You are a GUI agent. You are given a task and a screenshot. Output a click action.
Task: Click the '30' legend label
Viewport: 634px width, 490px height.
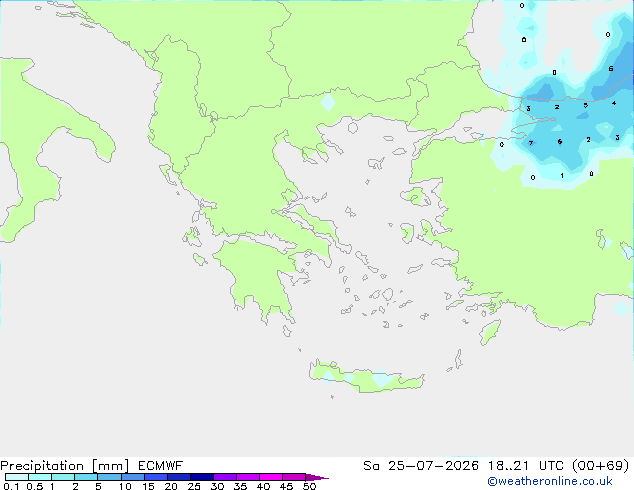pyautogui.click(x=218, y=486)
